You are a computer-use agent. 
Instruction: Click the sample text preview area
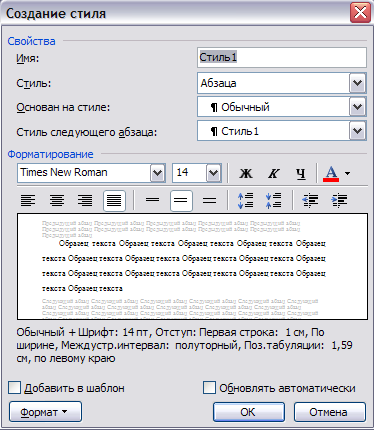click(x=192, y=267)
